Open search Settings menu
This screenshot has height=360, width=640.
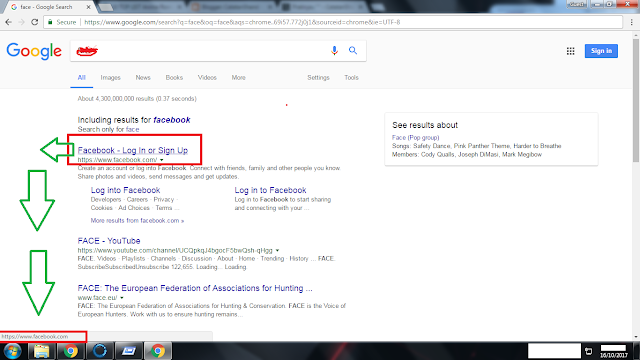click(x=318, y=78)
